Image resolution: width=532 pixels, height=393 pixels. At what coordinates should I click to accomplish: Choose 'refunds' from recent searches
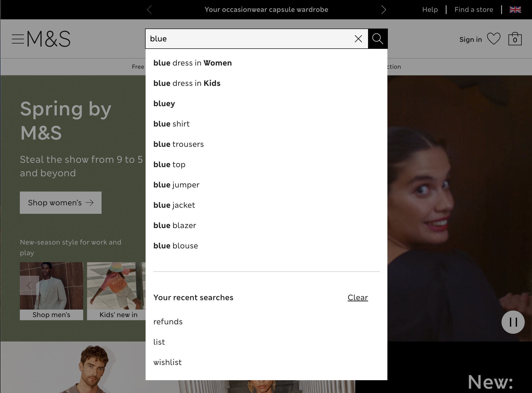point(168,322)
